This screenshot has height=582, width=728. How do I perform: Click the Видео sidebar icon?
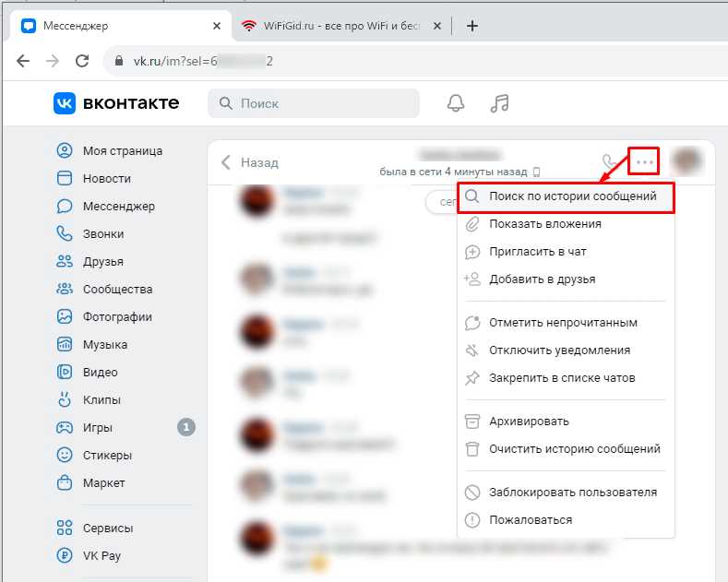(65, 373)
